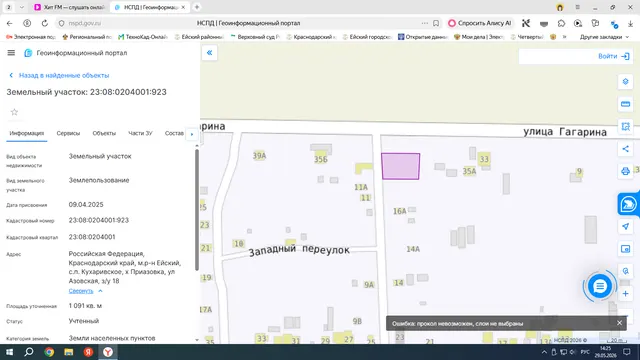Click the house number 35А label
Image resolution: width=640 pixels, height=360 pixels.
469,171
